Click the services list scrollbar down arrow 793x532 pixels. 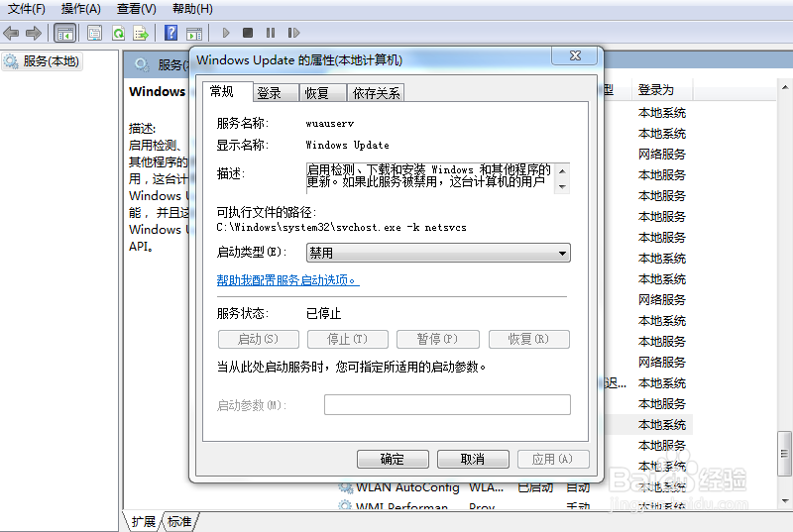pyautogui.click(x=785, y=501)
